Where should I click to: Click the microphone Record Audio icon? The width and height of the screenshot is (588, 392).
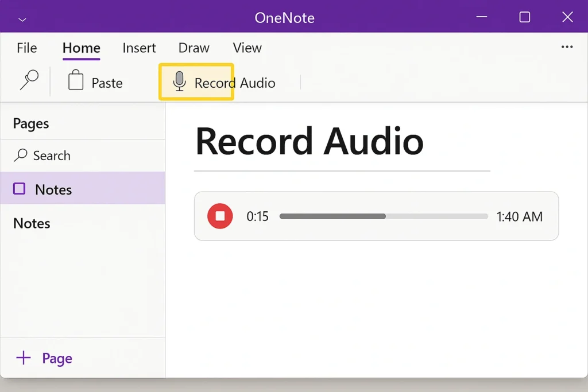[180, 82]
